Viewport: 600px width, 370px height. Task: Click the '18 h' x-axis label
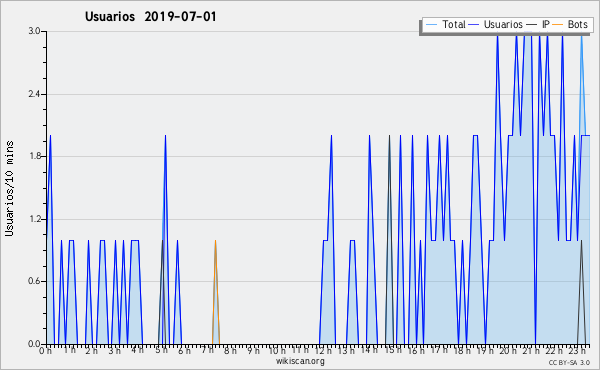462,350
